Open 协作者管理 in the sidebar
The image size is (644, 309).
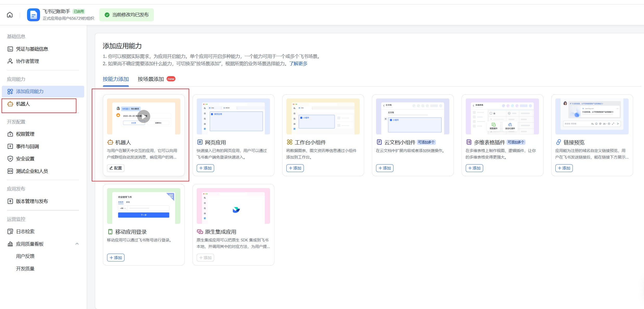click(43, 61)
